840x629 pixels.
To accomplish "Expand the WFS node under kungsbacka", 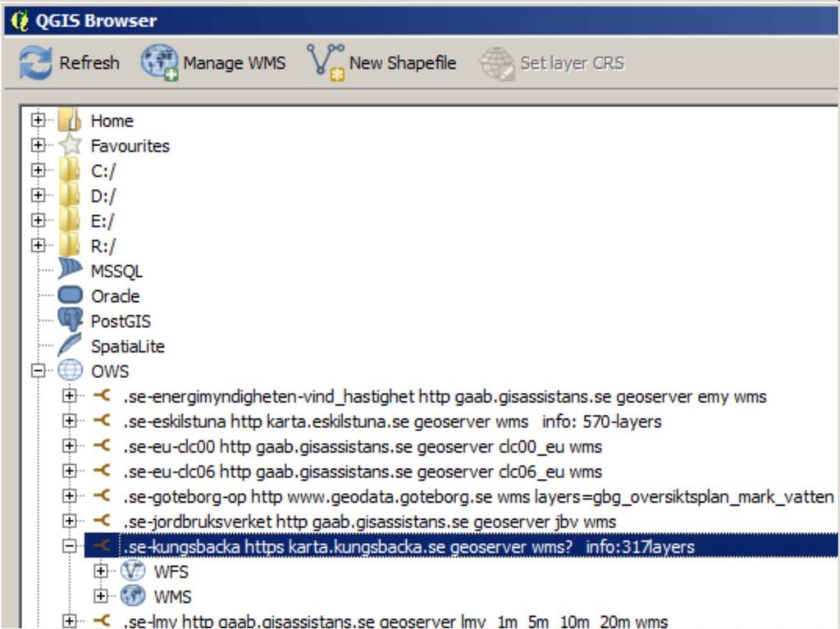I will pyautogui.click(x=101, y=571).
